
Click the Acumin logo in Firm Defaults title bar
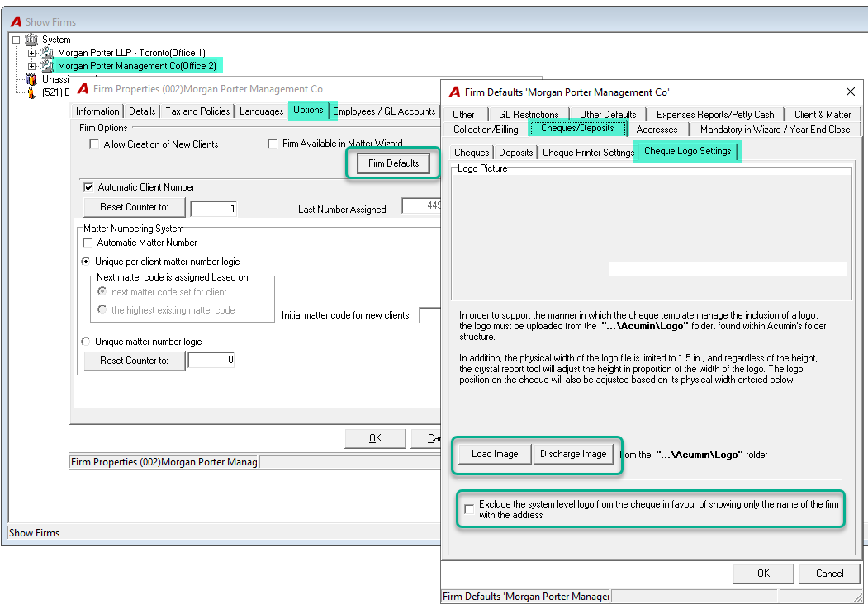(454, 92)
